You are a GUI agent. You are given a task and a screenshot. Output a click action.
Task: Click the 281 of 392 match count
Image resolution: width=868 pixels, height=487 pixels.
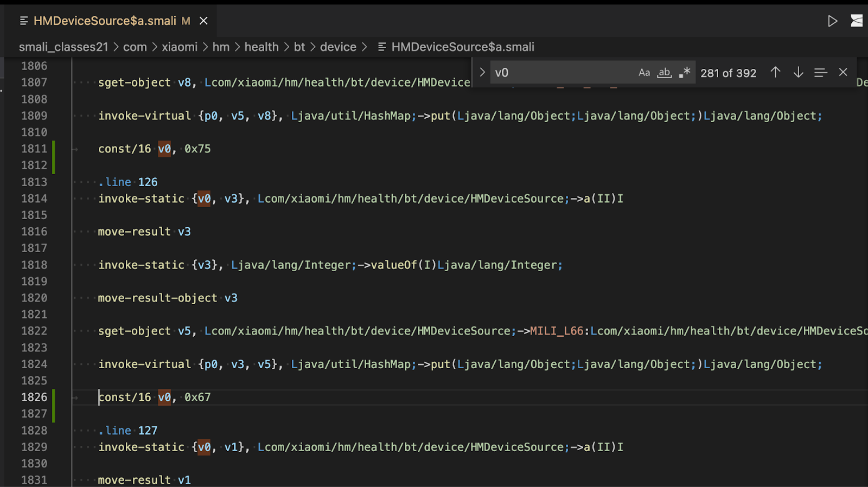(728, 73)
